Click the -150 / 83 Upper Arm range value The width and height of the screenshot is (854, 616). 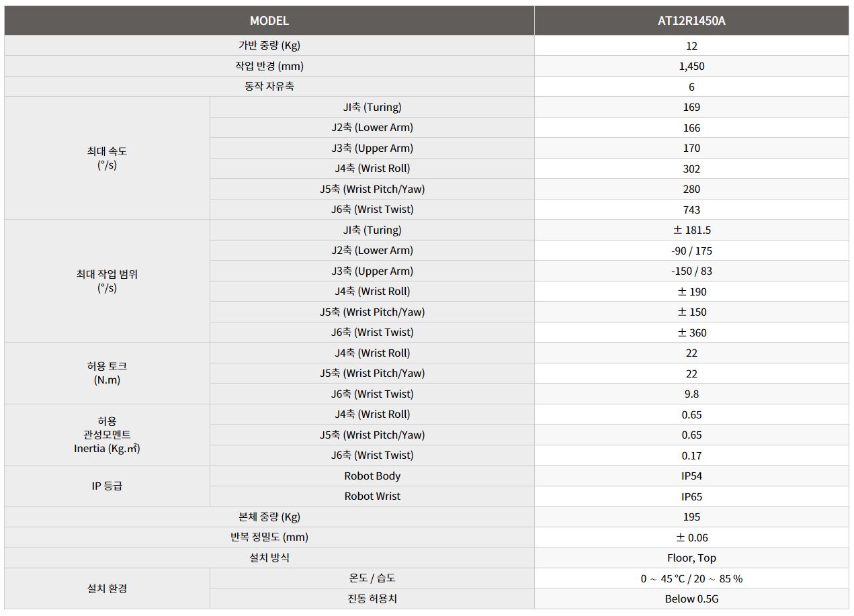pyautogui.click(x=691, y=271)
